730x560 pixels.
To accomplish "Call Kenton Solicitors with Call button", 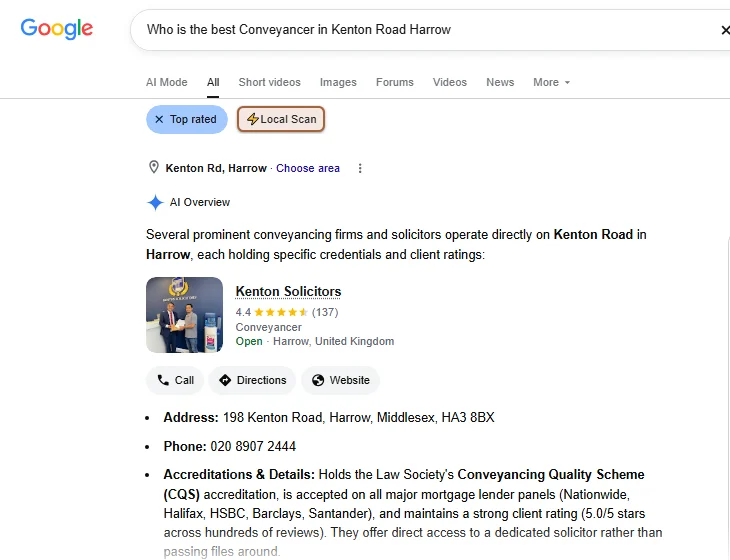I will point(175,380).
